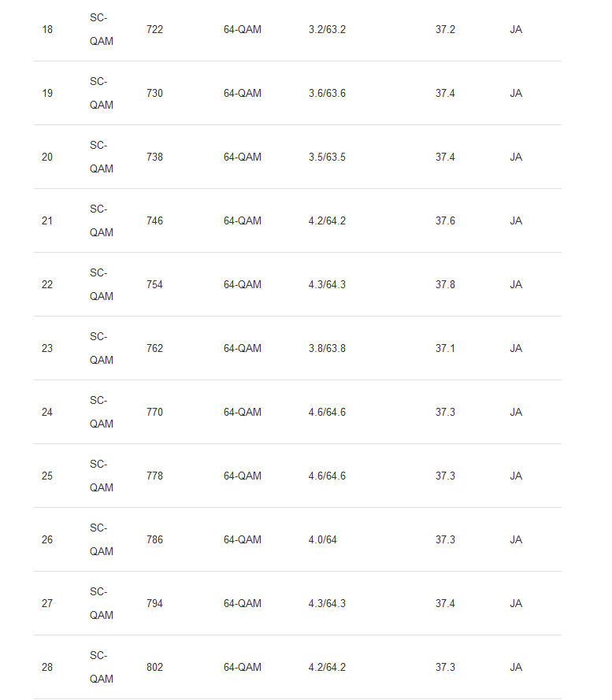Click the 37.6 value for channel 21
This screenshot has width=612, height=700.
[x=445, y=221]
